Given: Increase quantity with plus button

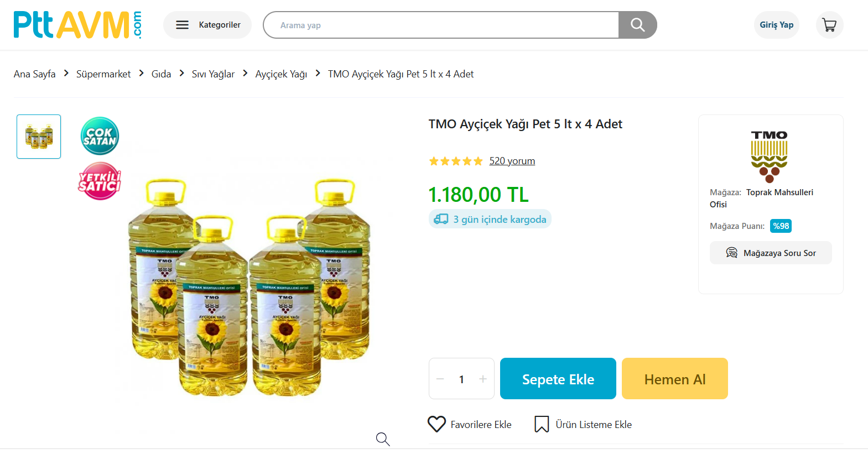Looking at the screenshot, I should 483,379.
